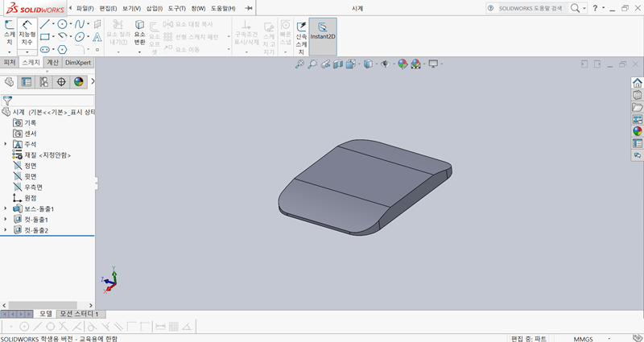Toggle the Instant2D button

tap(323, 36)
